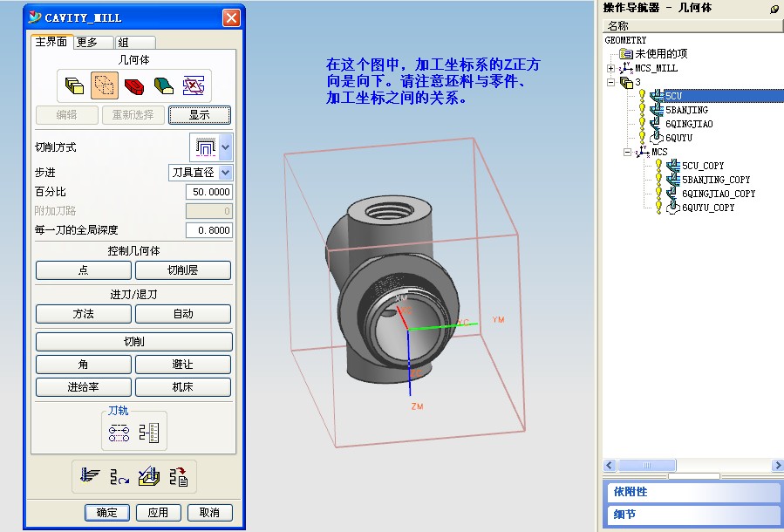The width and height of the screenshot is (784, 532).
Task: Expand the 细节 panel
Action: pyautogui.click(x=693, y=515)
